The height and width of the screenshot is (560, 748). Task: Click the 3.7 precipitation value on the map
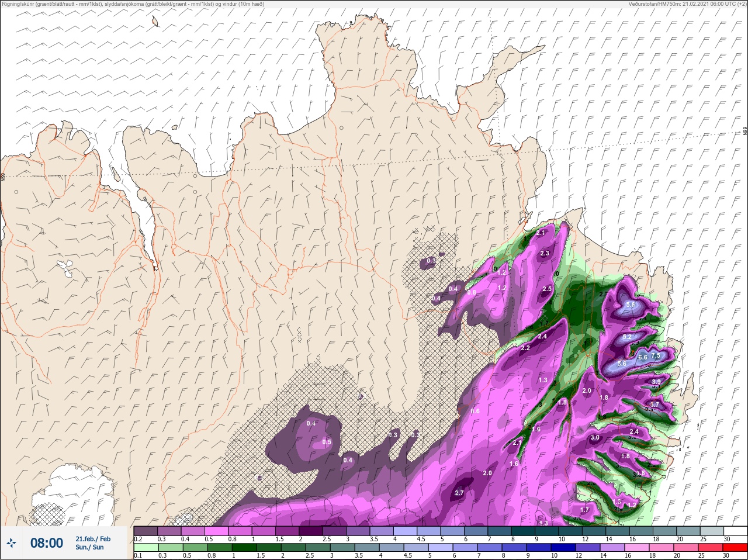[x=654, y=405]
